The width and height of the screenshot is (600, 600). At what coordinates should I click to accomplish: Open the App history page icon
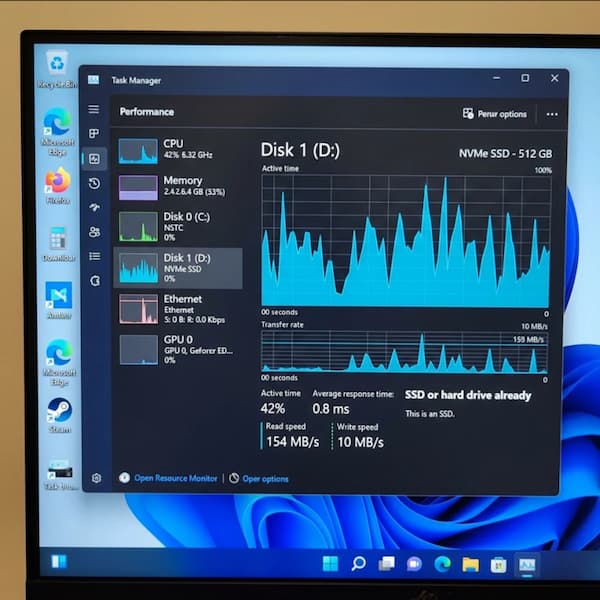95,184
